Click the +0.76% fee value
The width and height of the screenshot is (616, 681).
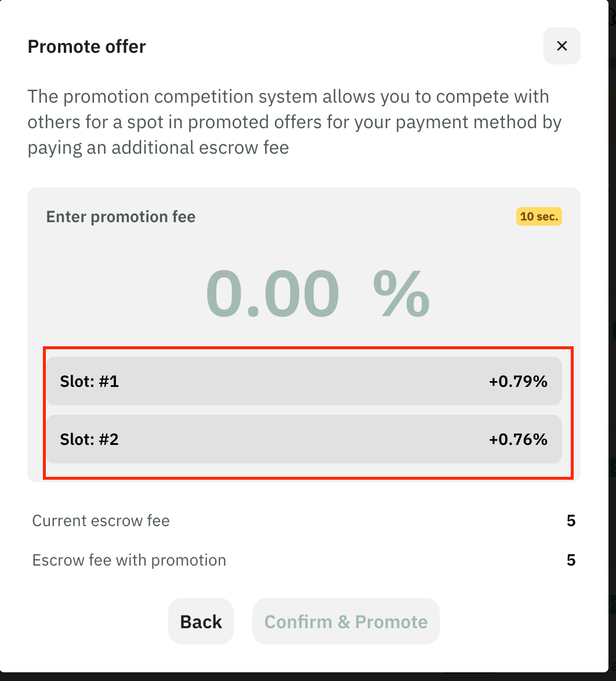point(518,439)
